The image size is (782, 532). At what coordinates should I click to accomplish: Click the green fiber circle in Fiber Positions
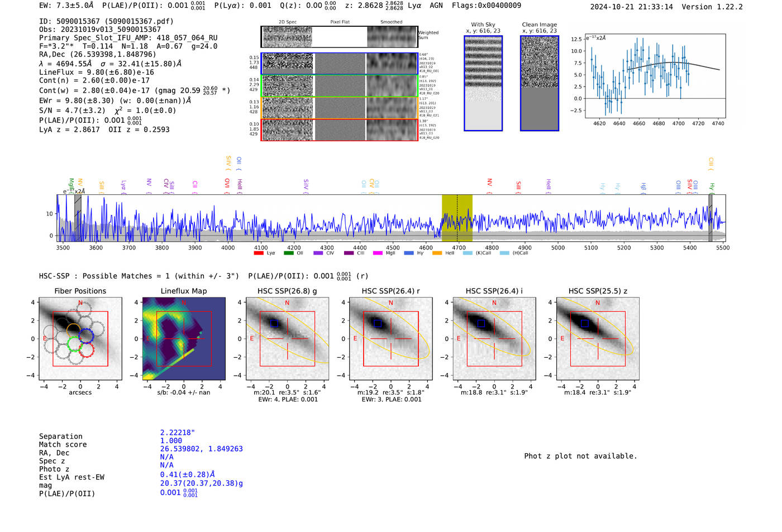click(x=74, y=343)
